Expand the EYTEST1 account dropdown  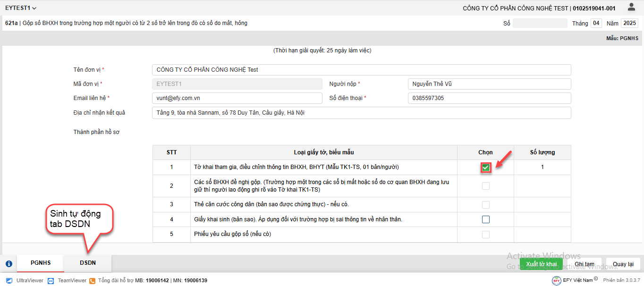21,8
